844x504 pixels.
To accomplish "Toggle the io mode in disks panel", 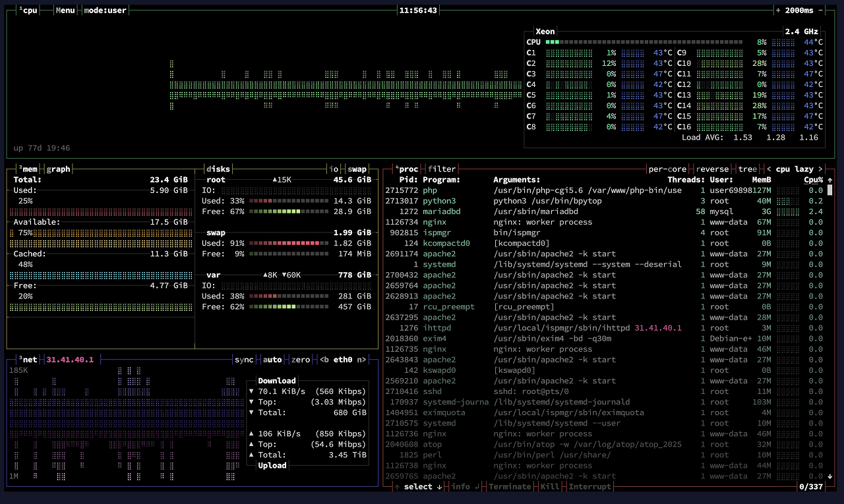I will pyautogui.click(x=334, y=169).
